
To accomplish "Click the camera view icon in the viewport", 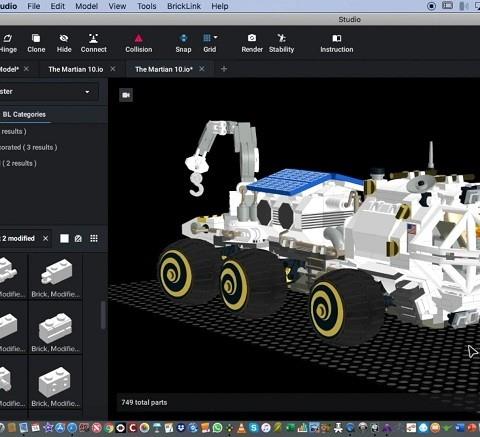I will pos(126,95).
